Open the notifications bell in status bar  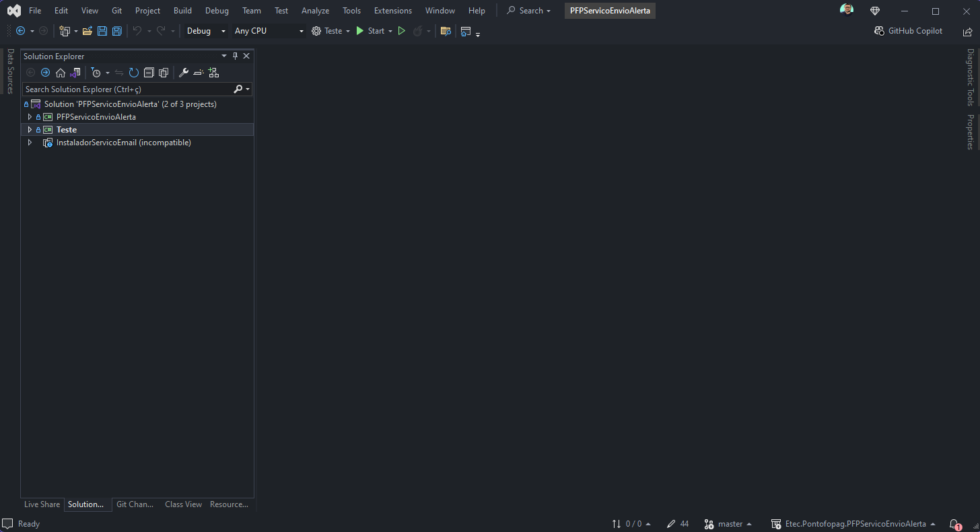point(954,524)
